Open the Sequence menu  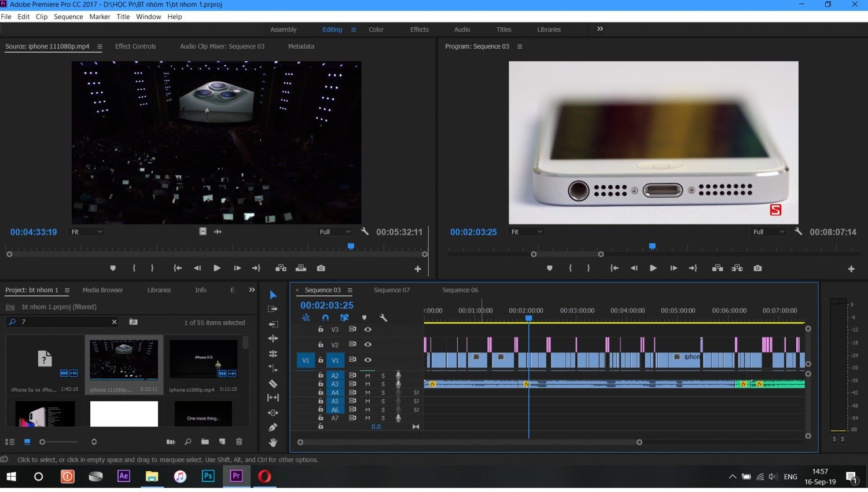point(68,17)
